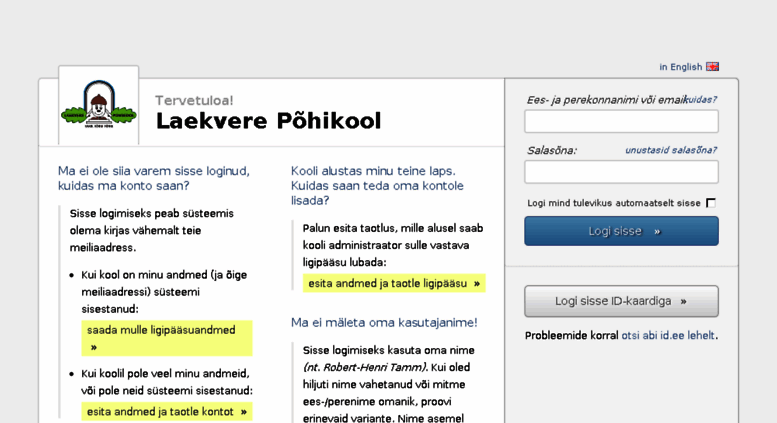Click the blue 'Logi sisse' button
Screen dimensions: 777x423
[621, 231]
